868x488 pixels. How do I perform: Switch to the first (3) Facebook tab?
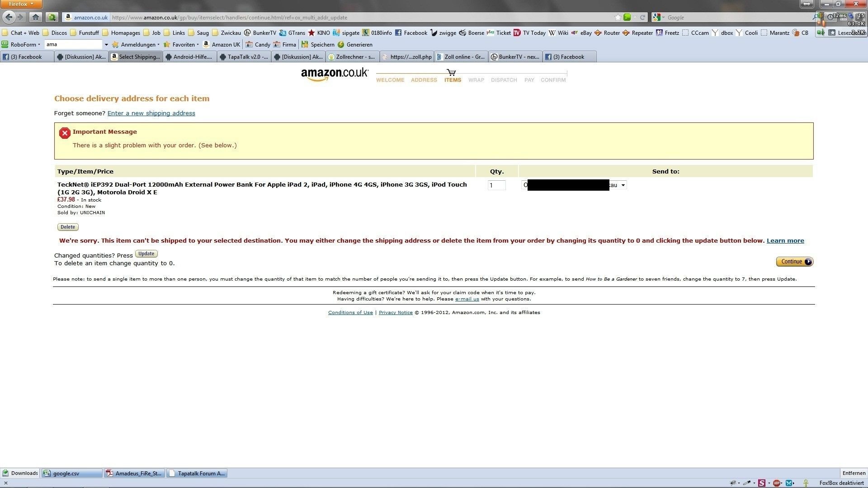click(x=27, y=56)
